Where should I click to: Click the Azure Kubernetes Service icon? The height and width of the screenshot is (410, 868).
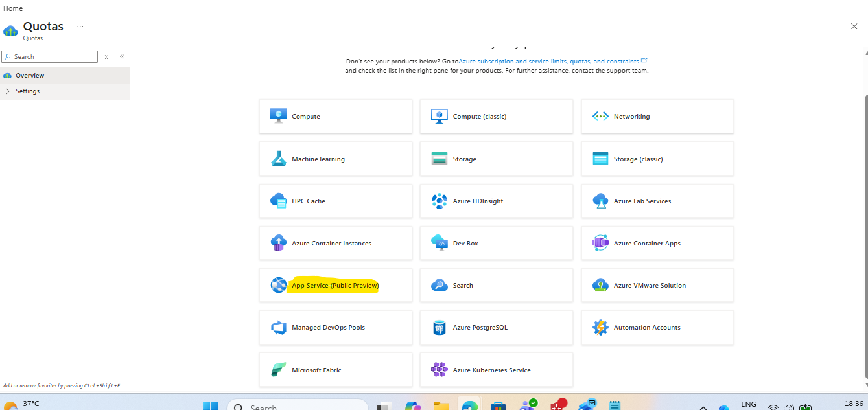tap(440, 370)
